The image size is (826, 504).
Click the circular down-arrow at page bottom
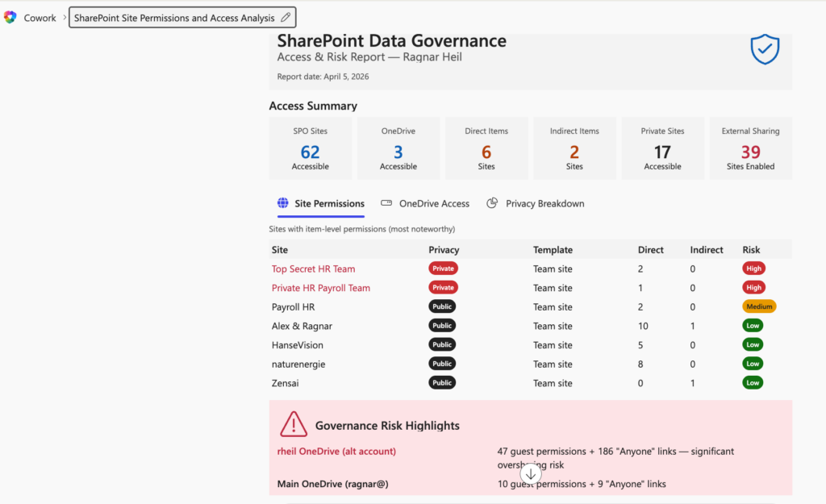pos(531,474)
